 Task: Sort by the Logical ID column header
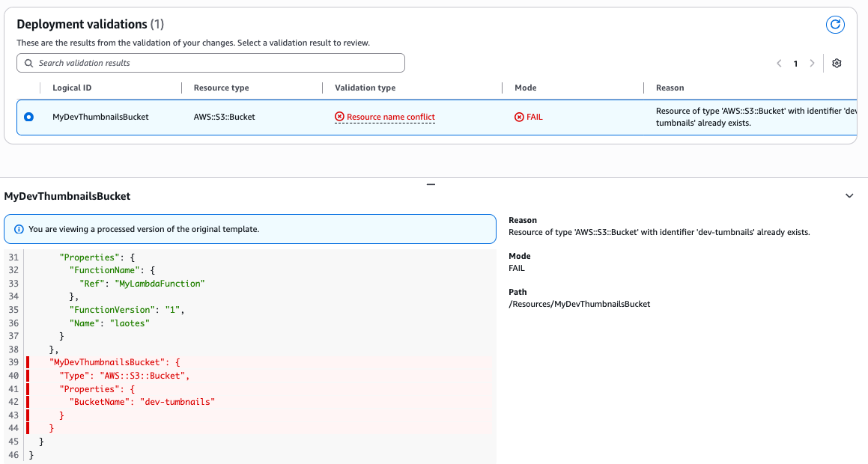72,88
